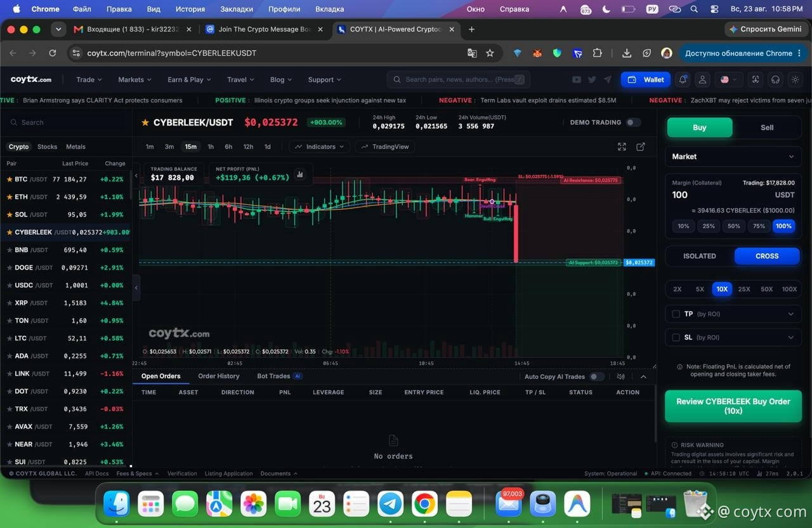Open the Telegram paper-plane icon in header
Screen dimensions: 812x528
(608, 79)
